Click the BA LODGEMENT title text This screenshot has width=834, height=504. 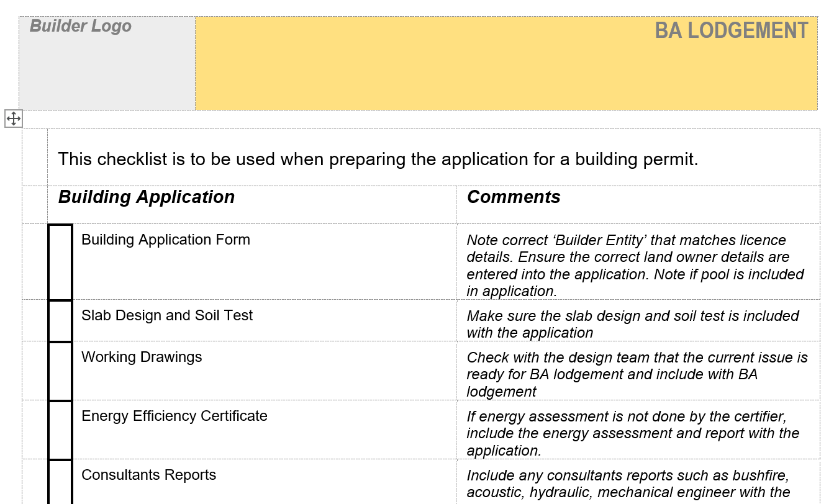731,30
